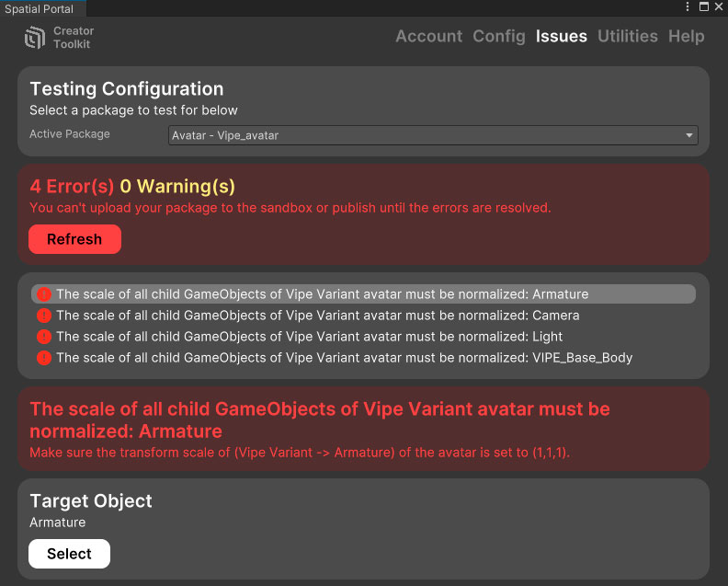Select the highlighted Armature scale error text
This screenshot has width=728, height=586.
322,294
